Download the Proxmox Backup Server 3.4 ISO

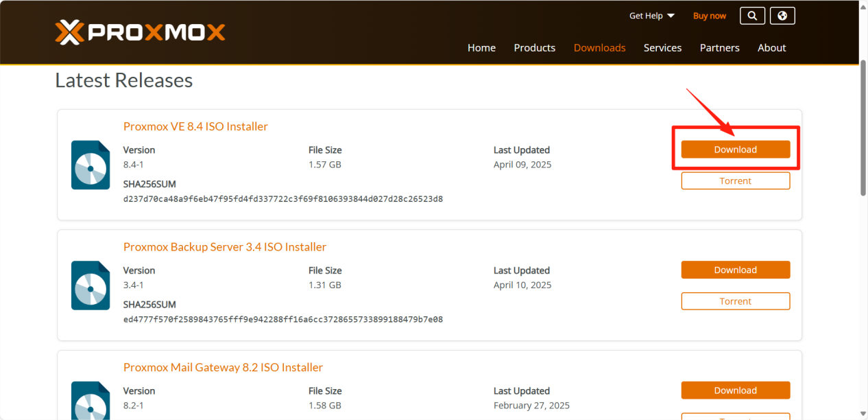click(x=736, y=270)
